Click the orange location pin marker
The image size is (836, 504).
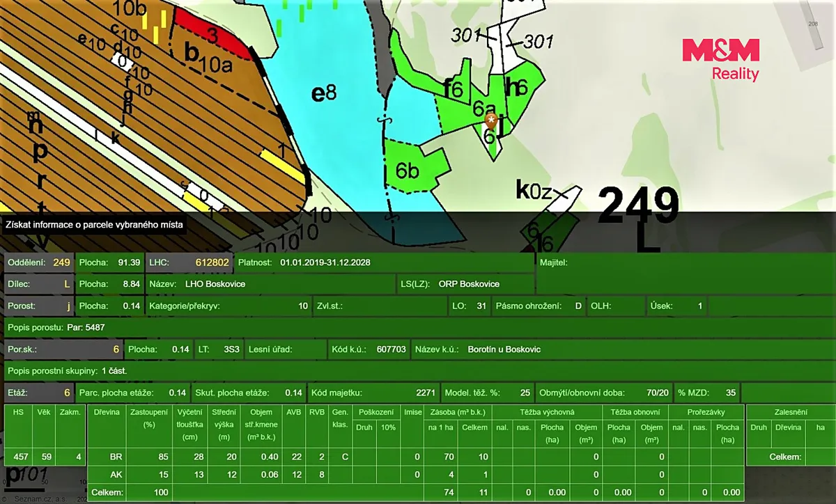(492, 121)
